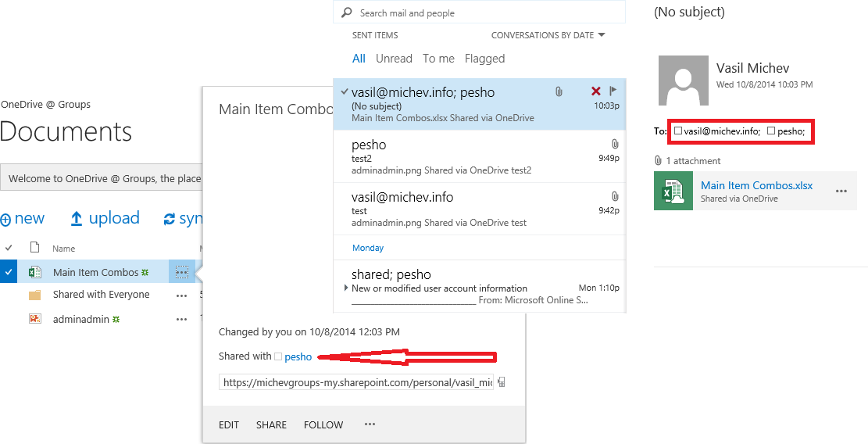This screenshot has height=444, width=868.
Task: Open the pesho test2 message
Action: [480, 156]
